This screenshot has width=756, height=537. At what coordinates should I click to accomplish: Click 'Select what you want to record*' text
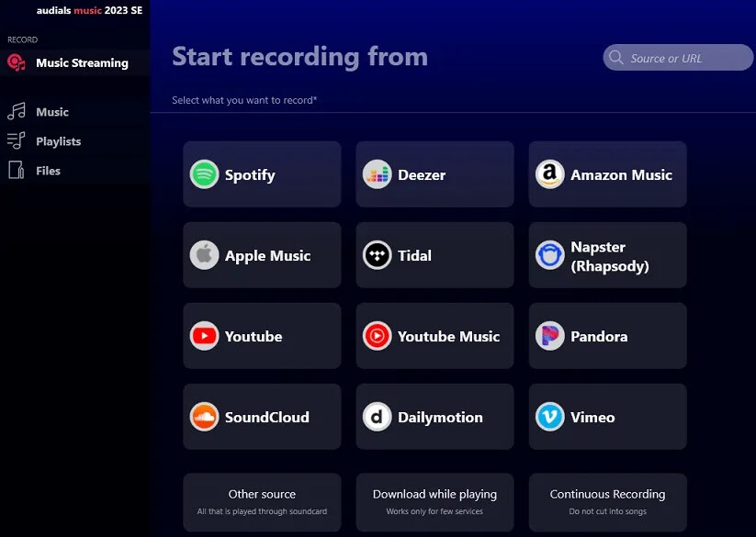pyautogui.click(x=244, y=100)
